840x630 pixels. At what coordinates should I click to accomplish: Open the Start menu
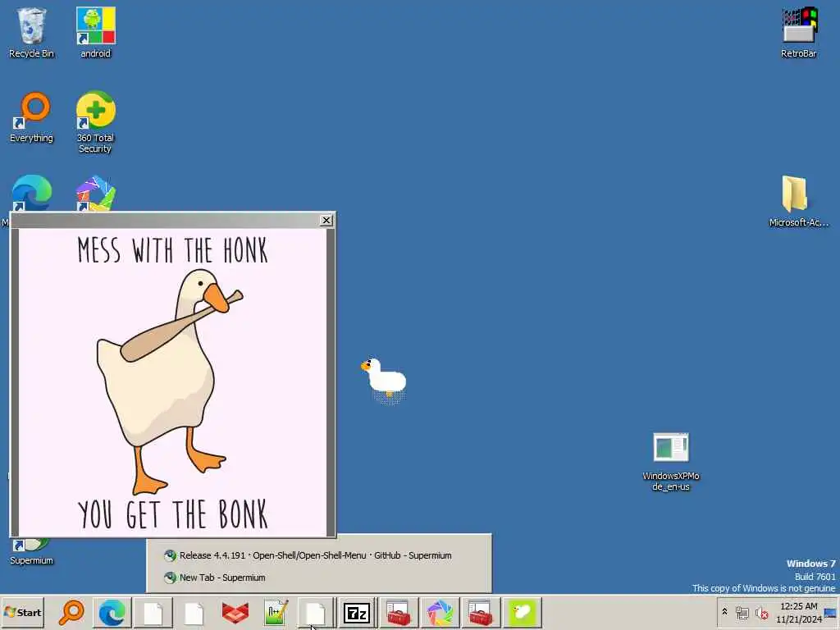pos(22,612)
